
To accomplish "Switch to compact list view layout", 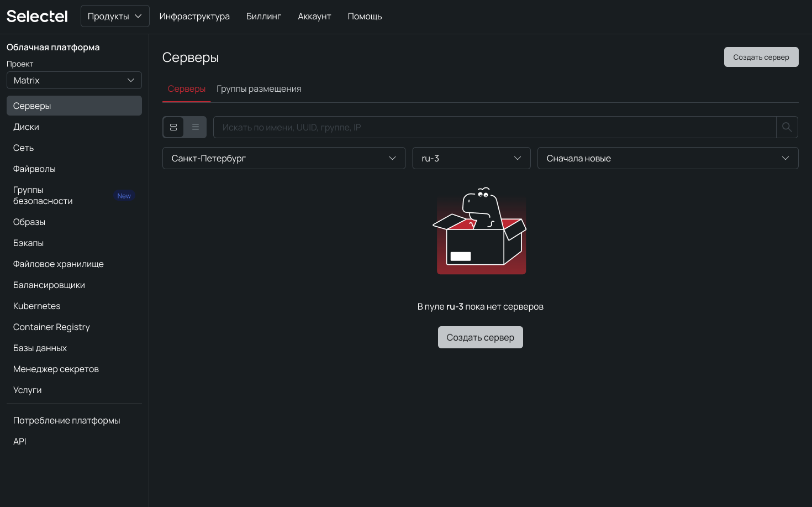I will click(x=196, y=127).
